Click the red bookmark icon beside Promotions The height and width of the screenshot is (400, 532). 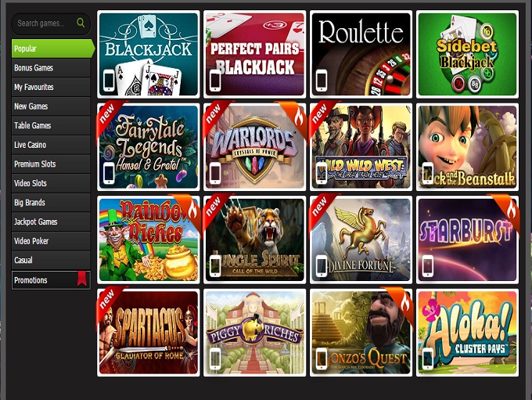click(82, 279)
